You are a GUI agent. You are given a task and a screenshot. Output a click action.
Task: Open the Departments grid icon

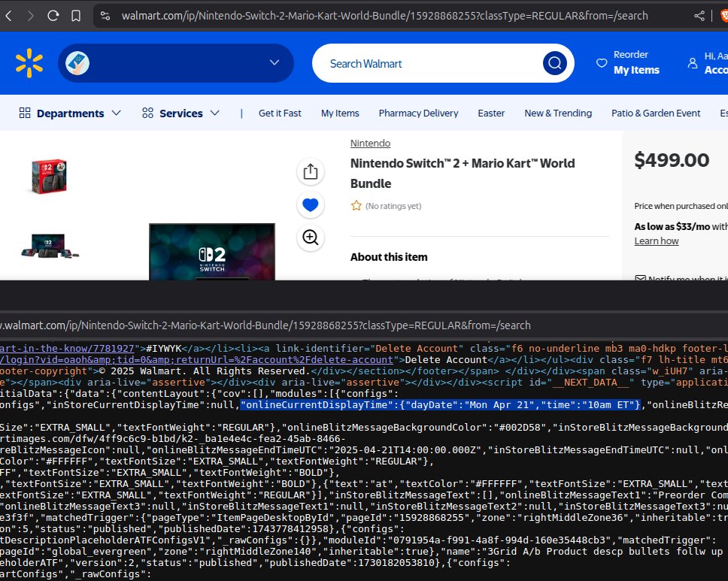(25, 113)
